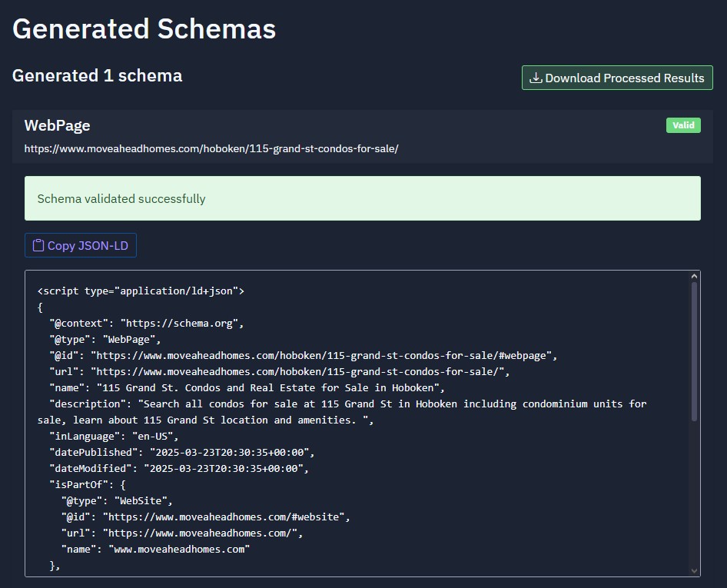The width and height of the screenshot is (727, 588).
Task: Click the "dateModified" line
Action: pos(179,468)
